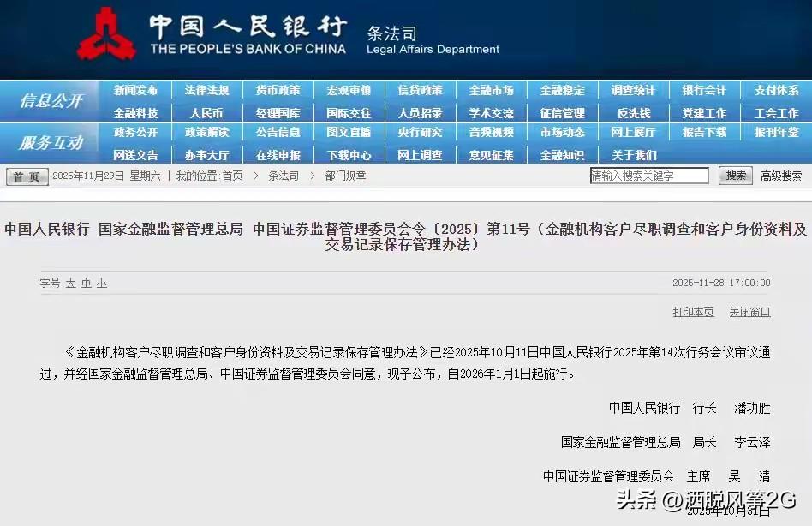Open 高级搜索 advanced search
This screenshot has width=812, height=526.
[x=781, y=176]
